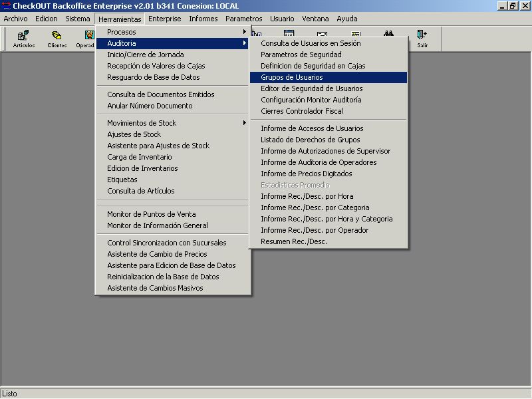Open Monitor de Información General
Screen dimensions: 532x399
173,225
